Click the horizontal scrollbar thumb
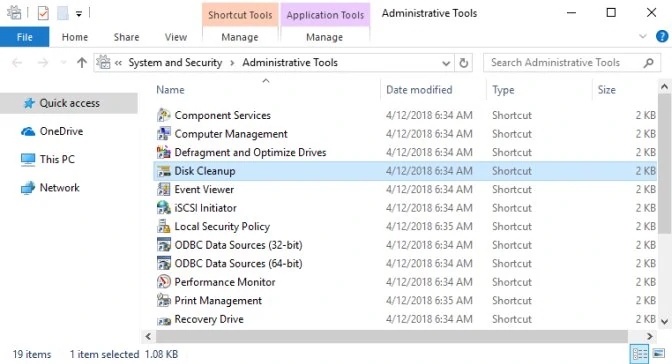Screen dimensions: 672x364 (x=392, y=337)
